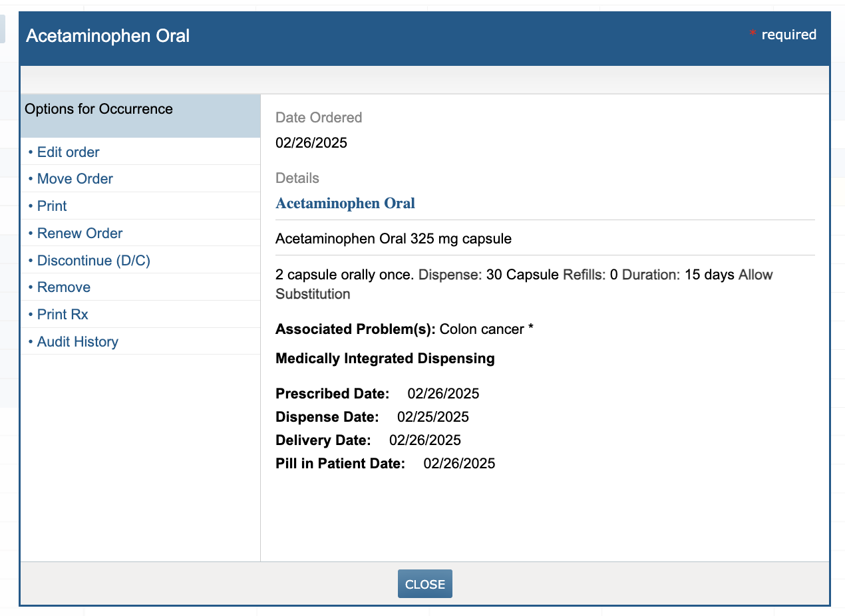Select Move Order from the options list
Viewport: 845px width, 616px height.
(x=75, y=179)
